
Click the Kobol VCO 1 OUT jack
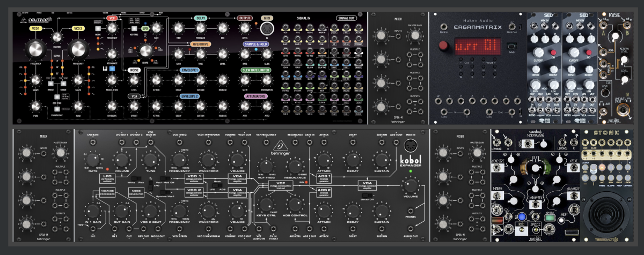[x=244, y=142]
